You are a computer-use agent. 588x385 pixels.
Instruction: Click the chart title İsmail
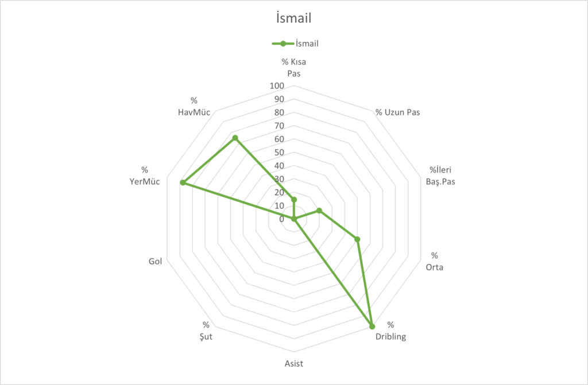click(293, 18)
